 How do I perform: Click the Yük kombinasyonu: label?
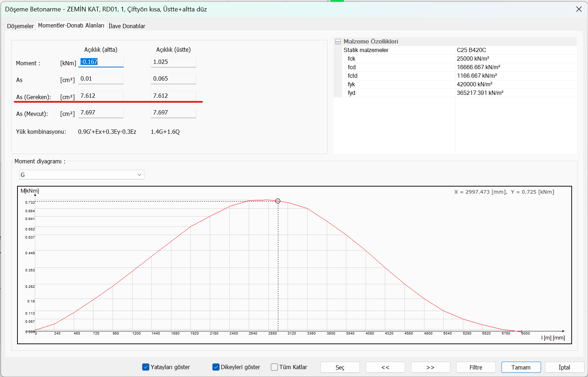41,132
